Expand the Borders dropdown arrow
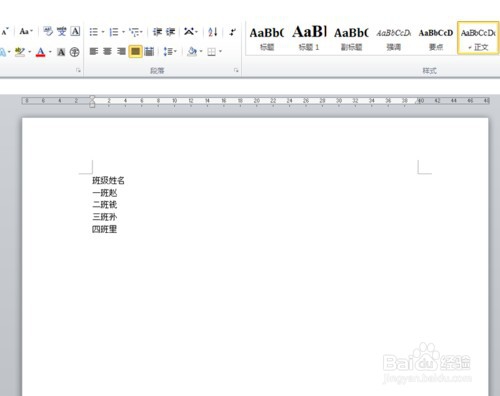The height and width of the screenshot is (396, 500). click(x=220, y=52)
